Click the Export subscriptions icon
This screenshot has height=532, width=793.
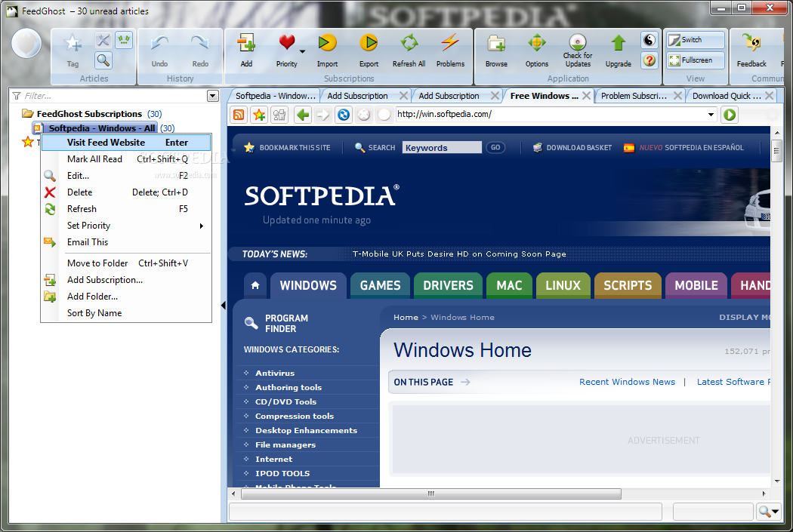tap(369, 43)
